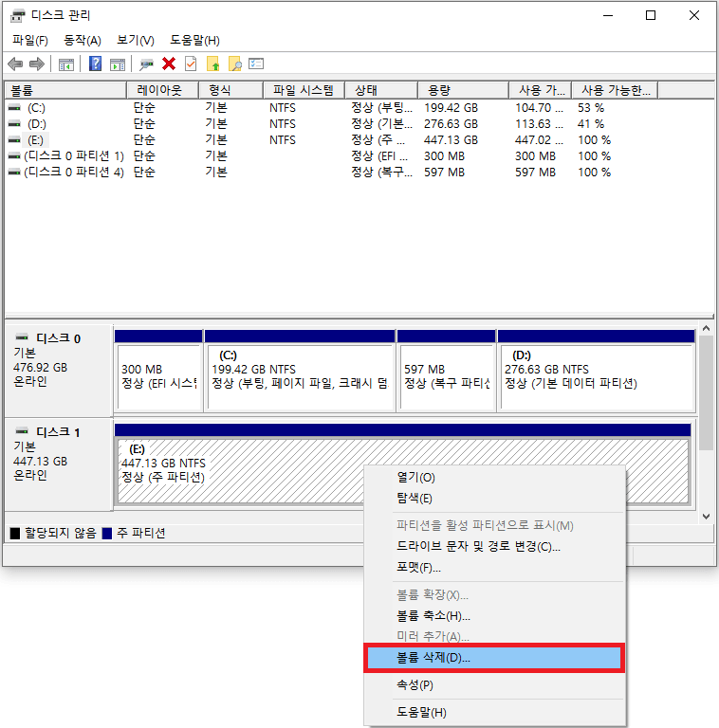Click the Disk Management title bar icon
Image resolution: width=719 pixels, height=728 pixels.
[x=18, y=16]
